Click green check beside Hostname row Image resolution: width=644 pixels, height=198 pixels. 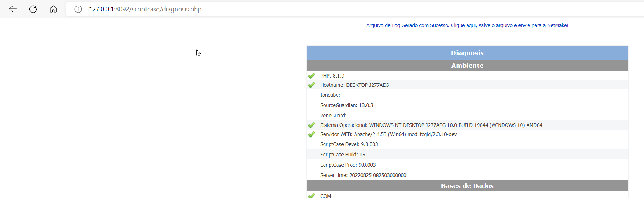[312, 85]
